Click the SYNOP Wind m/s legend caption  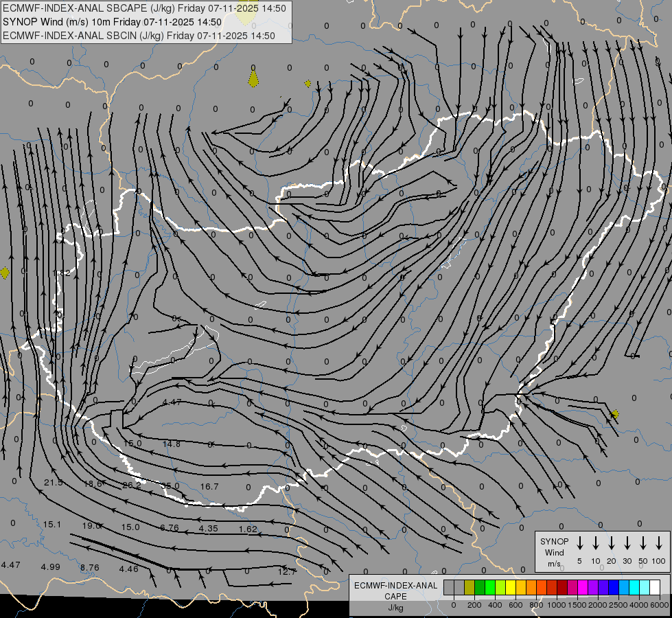click(554, 552)
